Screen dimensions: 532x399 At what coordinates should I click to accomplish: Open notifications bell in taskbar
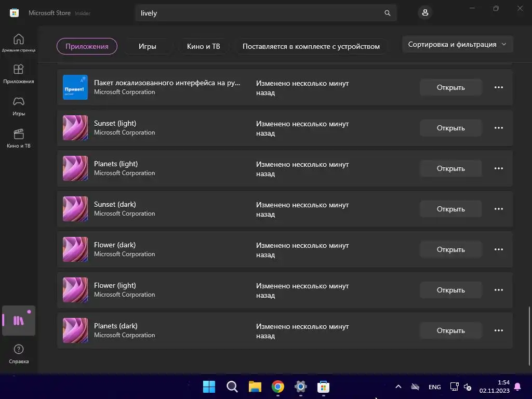[517, 387]
